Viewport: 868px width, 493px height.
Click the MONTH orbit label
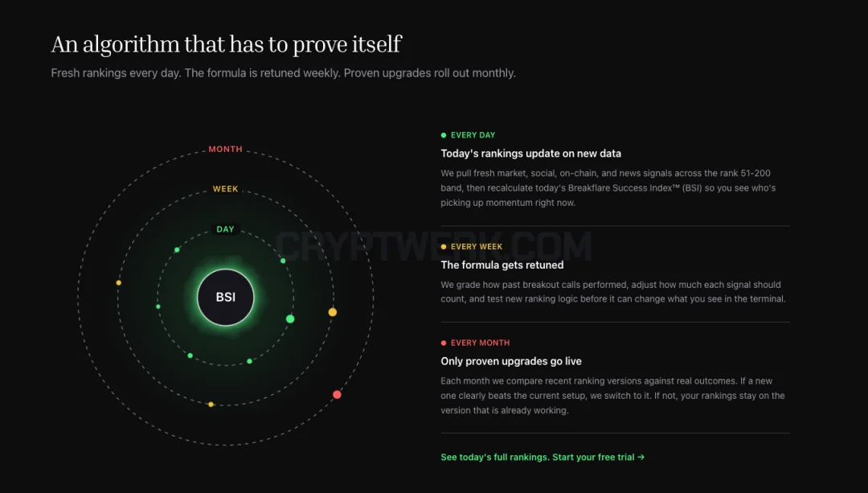[225, 149]
